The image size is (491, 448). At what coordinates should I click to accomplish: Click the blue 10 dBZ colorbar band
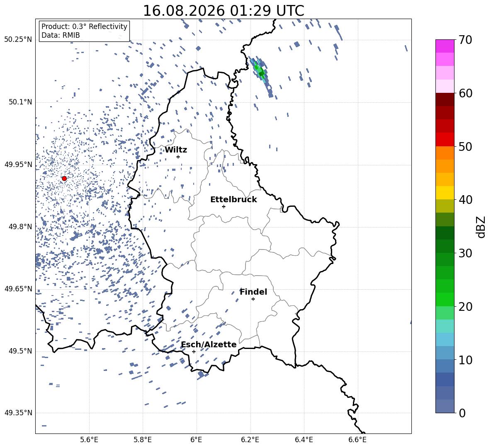pyautogui.click(x=445, y=353)
